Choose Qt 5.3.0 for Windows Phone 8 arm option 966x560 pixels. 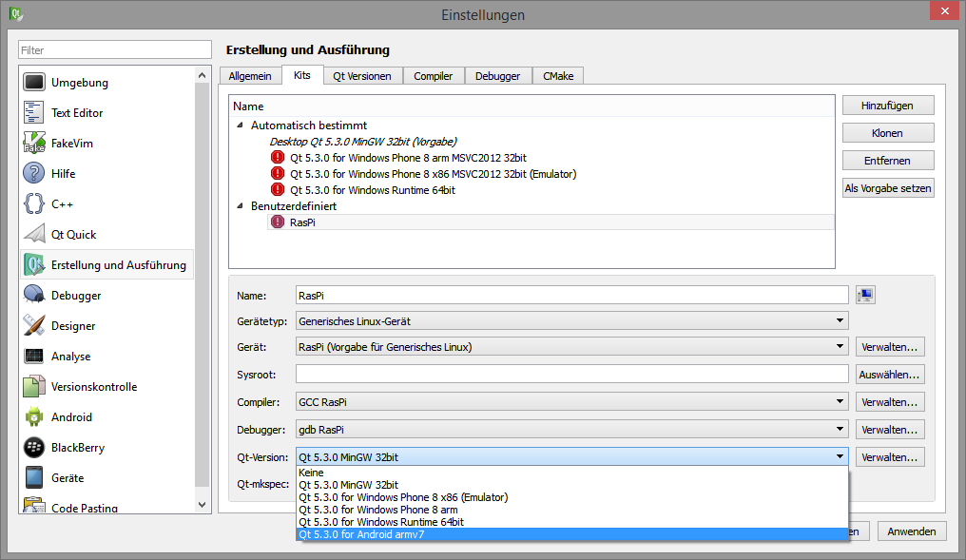pyautogui.click(x=572, y=510)
